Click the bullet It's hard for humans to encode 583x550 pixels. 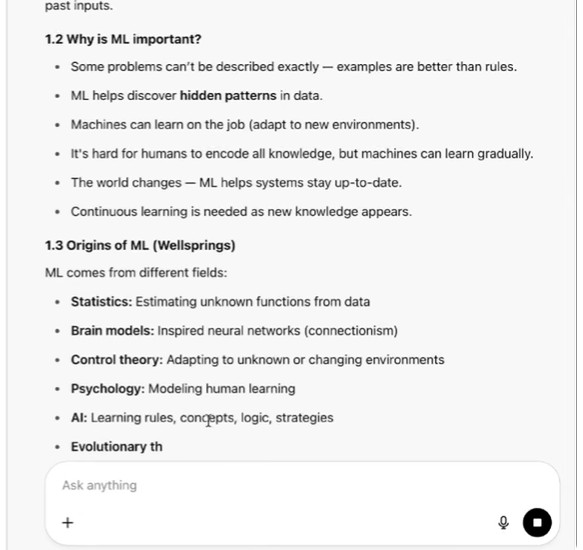tap(302, 154)
